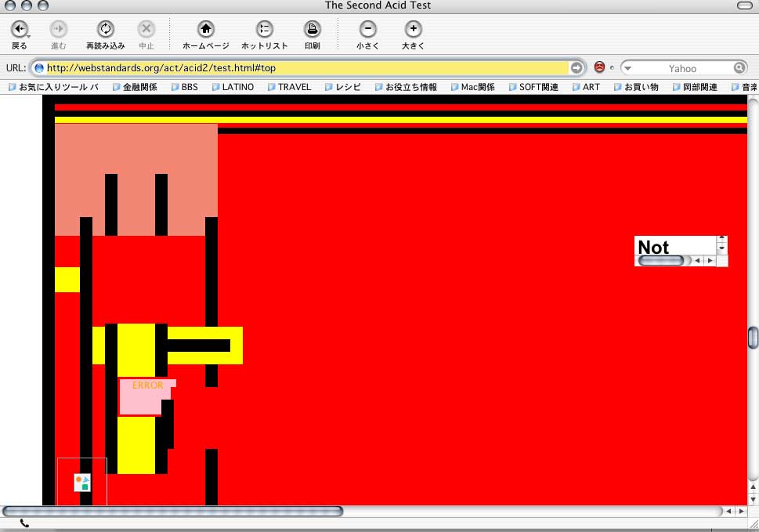Click the page scroll-left arrow
The width and height of the screenshot is (759, 532).
[728, 511]
